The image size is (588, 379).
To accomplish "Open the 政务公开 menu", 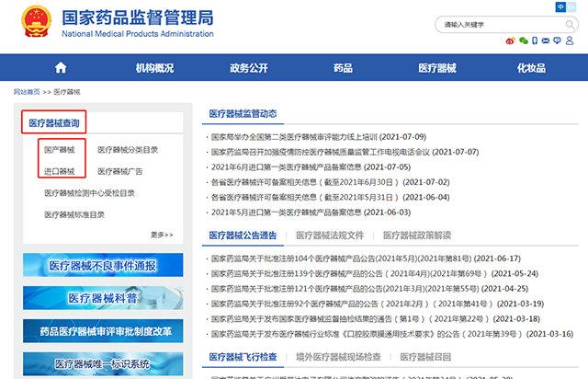I will (249, 67).
